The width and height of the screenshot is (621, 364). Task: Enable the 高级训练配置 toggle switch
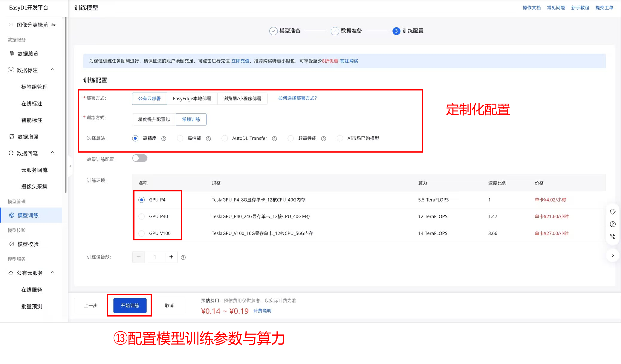[140, 158]
